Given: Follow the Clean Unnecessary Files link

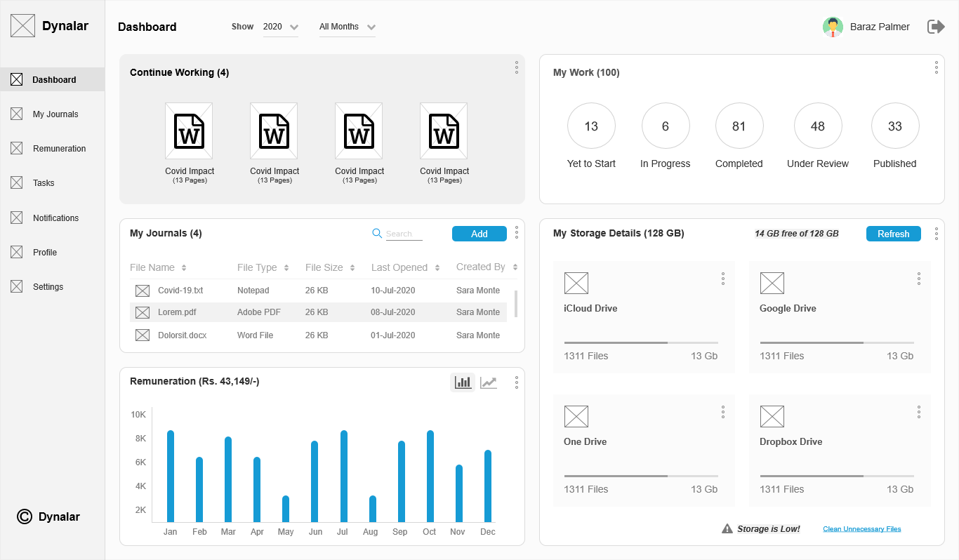Looking at the screenshot, I should coord(861,529).
